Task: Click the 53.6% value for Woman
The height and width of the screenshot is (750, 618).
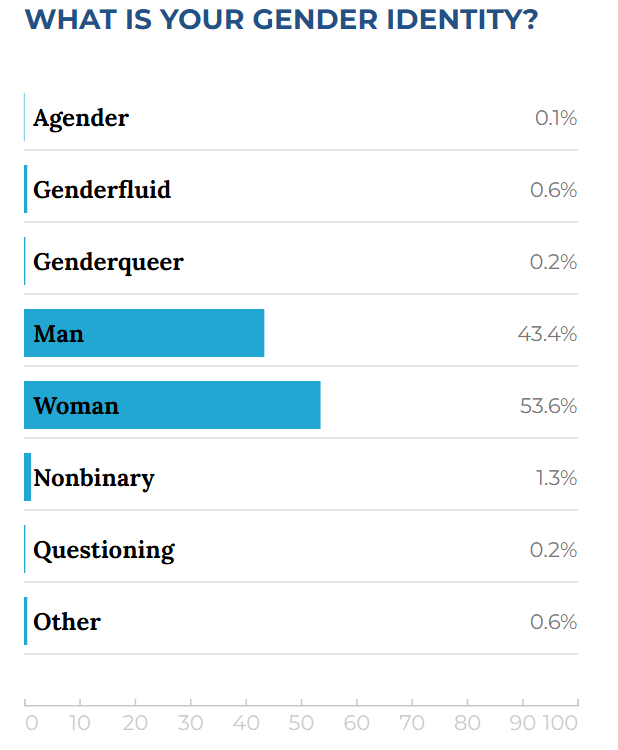Action: click(547, 406)
